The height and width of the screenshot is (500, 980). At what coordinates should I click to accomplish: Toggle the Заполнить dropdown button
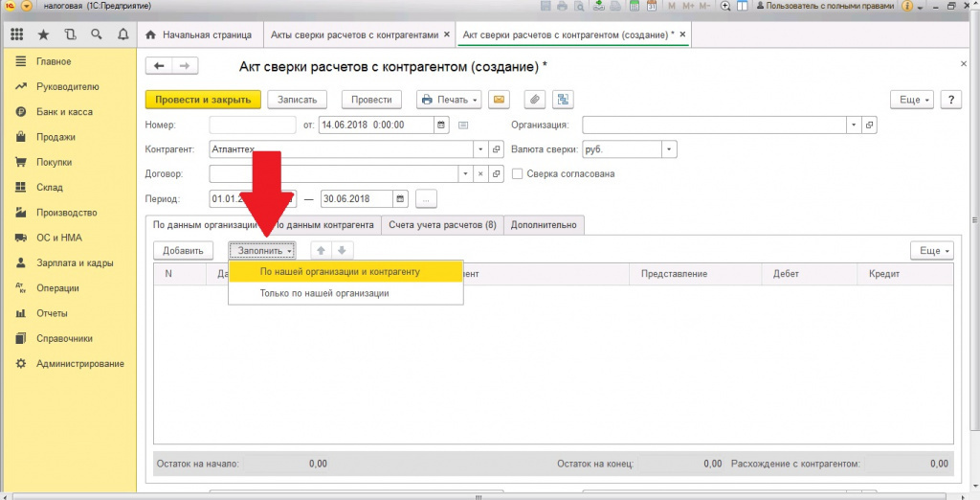coord(262,250)
